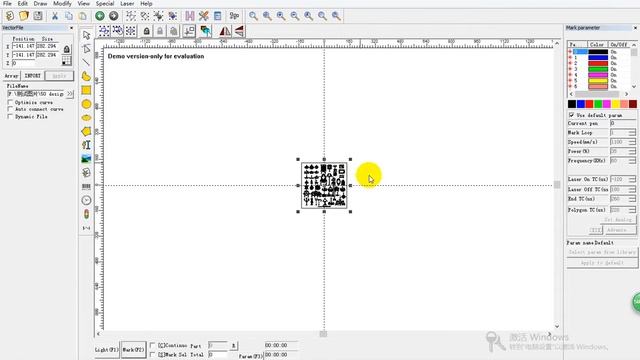The width and height of the screenshot is (640, 360).
Task: Click the Frequency spinner control
Action: (x=632, y=161)
